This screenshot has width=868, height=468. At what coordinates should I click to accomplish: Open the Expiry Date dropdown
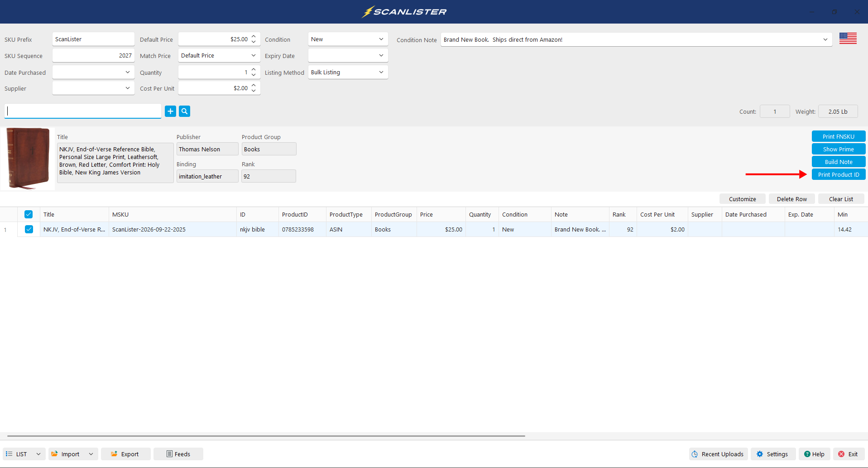(x=348, y=56)
